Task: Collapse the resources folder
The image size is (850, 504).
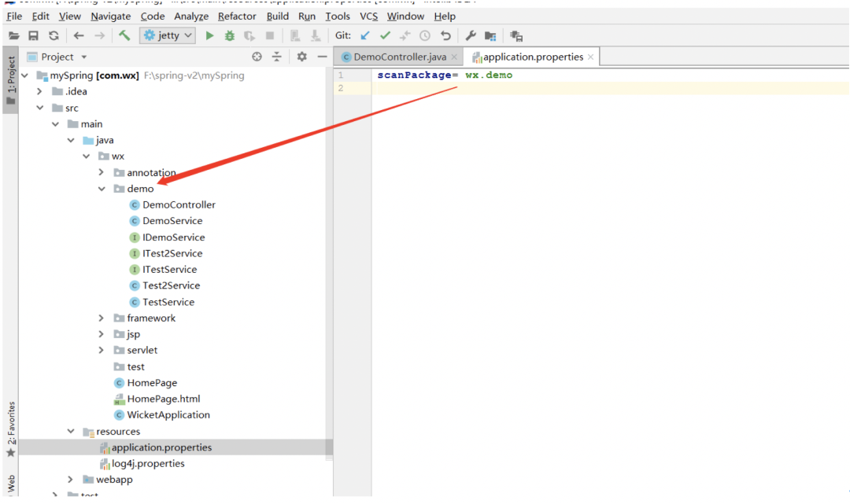Action: 71,431
